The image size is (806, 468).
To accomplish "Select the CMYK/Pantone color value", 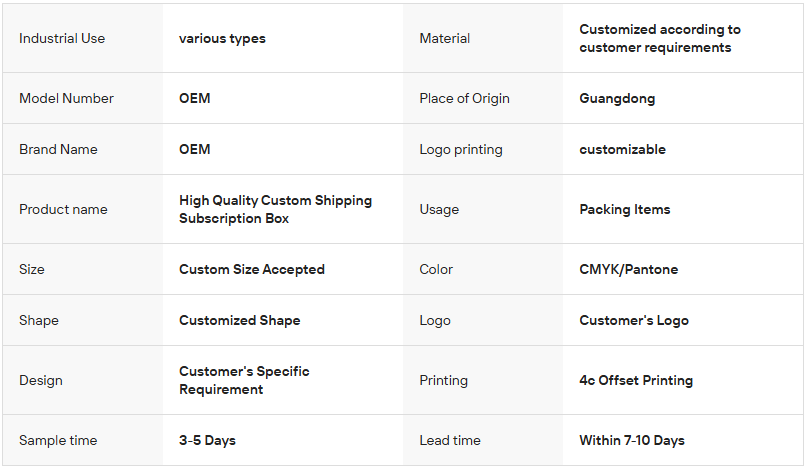I will pos(629,269).
